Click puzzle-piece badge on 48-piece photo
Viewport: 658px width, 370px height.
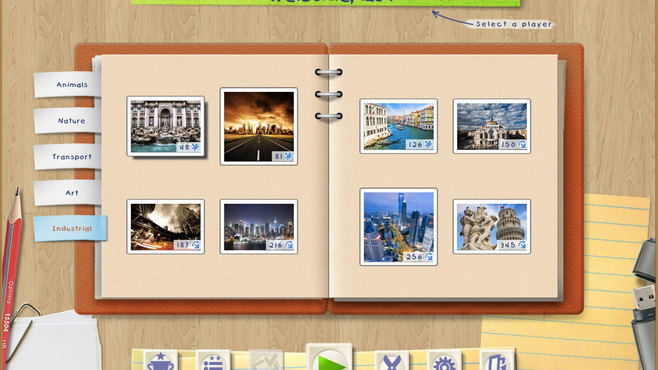click(195, 147)
